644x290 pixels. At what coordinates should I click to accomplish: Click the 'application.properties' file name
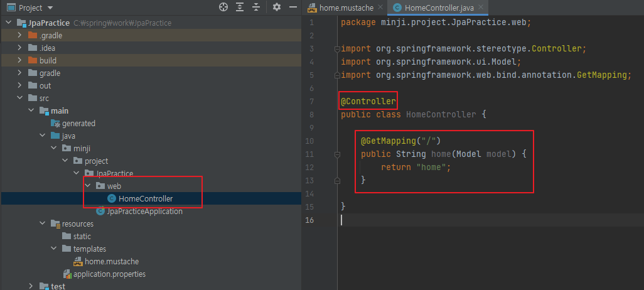(x=110, y=274)
